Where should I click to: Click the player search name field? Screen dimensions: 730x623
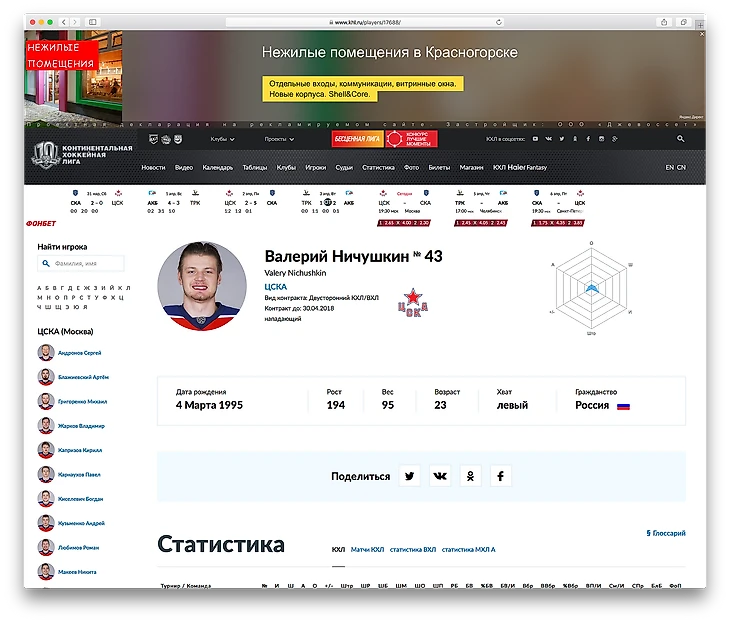(x=86, y=264)
